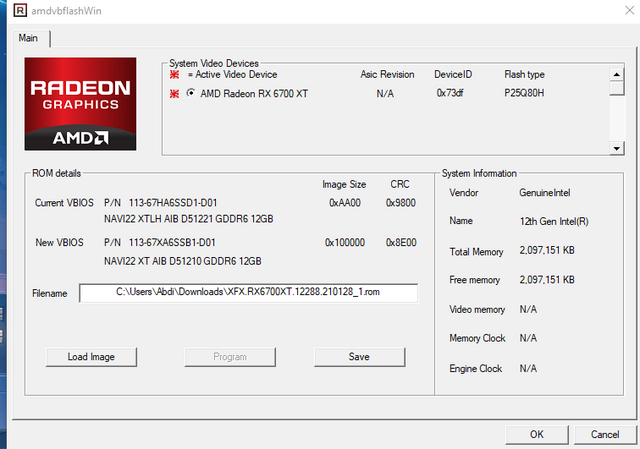Click the current CRC value 0x9800
This screenshot has width=640, height=449.
(x=401, y=203)
